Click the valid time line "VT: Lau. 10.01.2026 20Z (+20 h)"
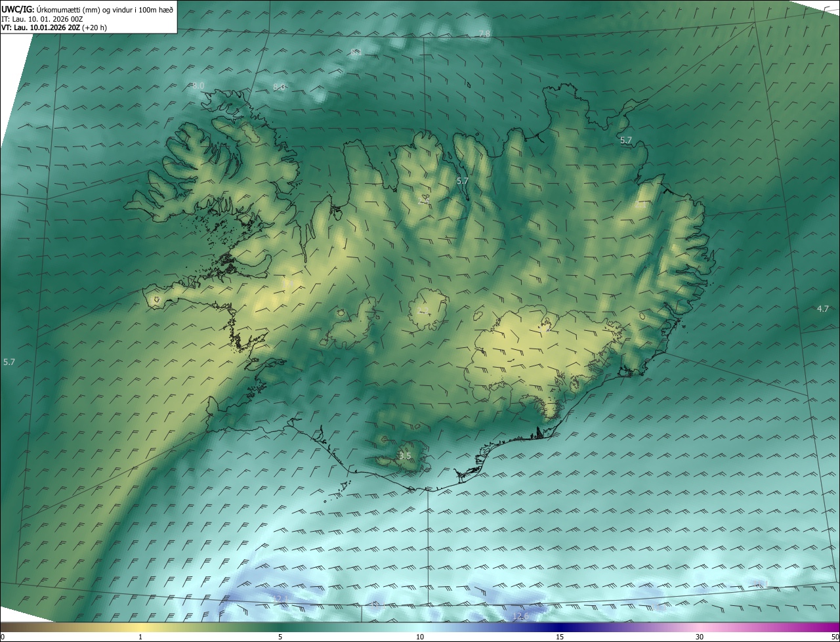Image resolution: width=840 pixels, height=642 pixels. coord(54,28)
